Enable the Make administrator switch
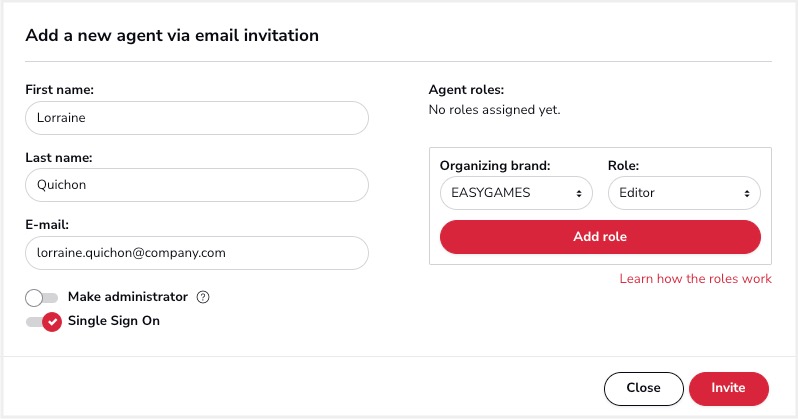The height and width of the screenshot is (419, 798). [42, 298]
